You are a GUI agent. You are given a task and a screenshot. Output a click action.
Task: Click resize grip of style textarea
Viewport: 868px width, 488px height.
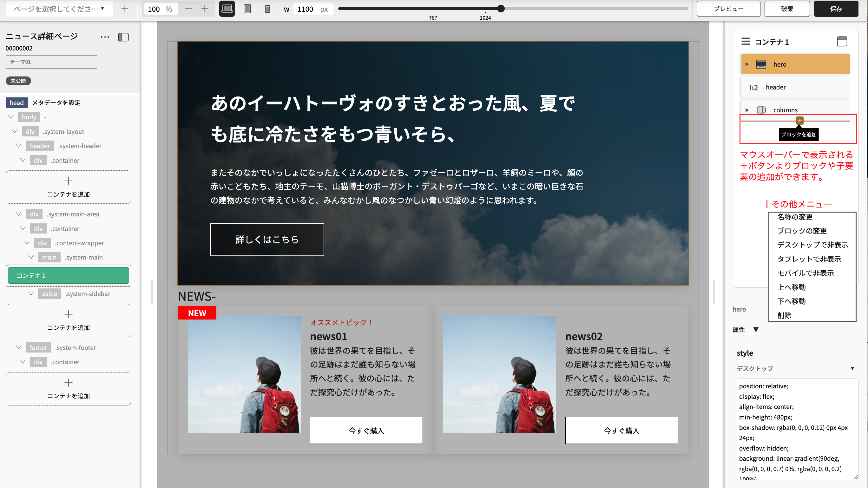[x=855, y=477]
